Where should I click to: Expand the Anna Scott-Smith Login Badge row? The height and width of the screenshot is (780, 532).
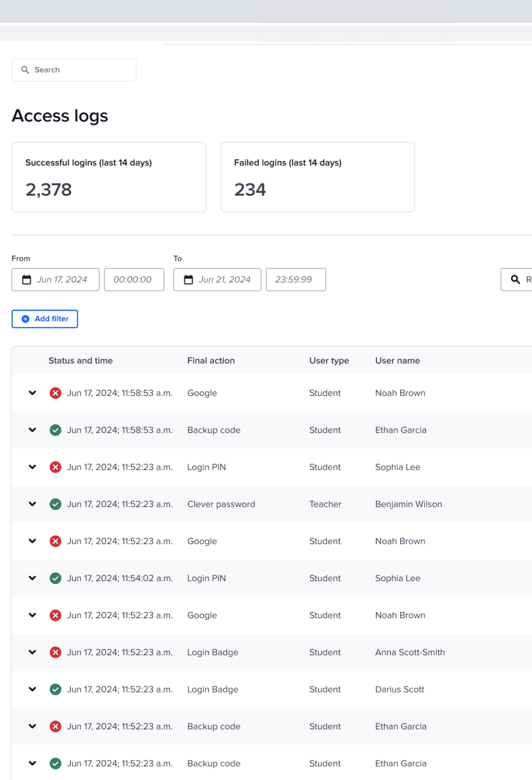(x=33, y=652)
